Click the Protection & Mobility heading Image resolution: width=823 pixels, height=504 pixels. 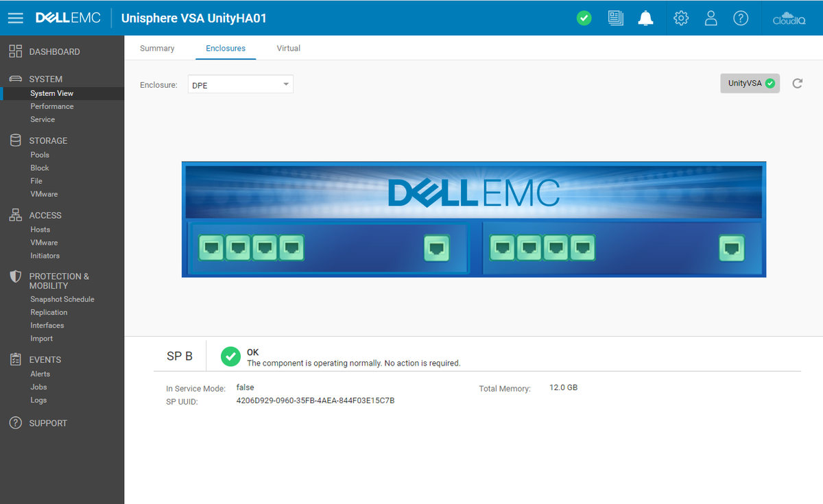pyautogui.click(x=59, y=281)
